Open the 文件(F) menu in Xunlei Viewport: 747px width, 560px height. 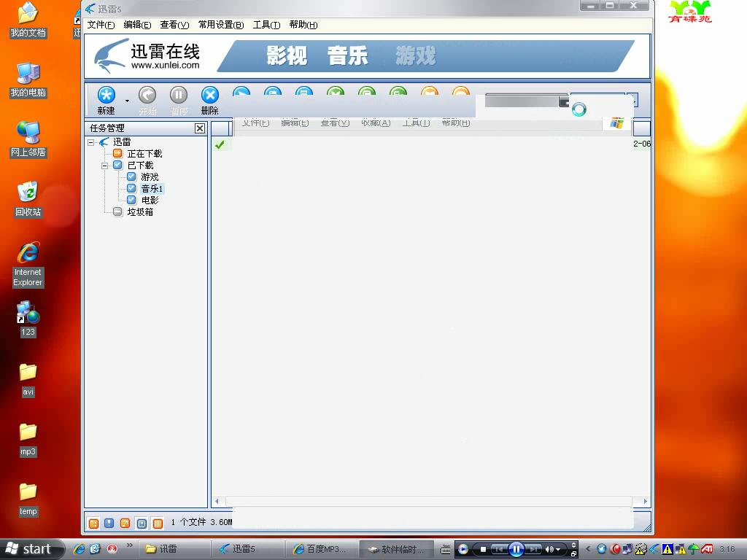(x=101, y=25)
